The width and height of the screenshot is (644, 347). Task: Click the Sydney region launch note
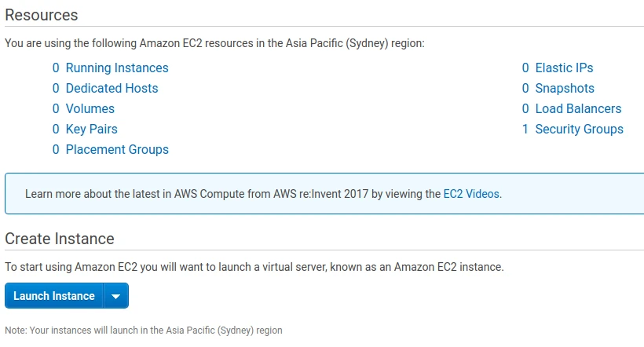click(x=144, y=331)
